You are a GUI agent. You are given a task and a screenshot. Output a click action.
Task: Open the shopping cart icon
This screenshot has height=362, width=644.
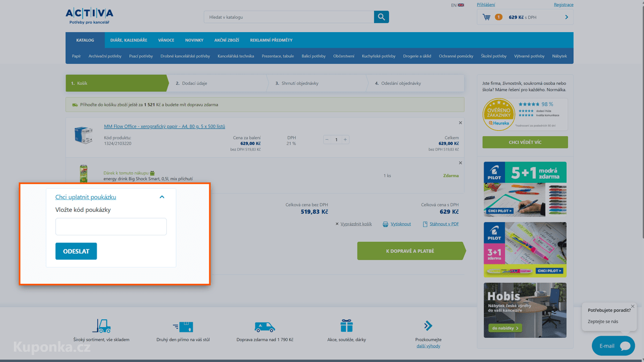[x=486, y=17]
